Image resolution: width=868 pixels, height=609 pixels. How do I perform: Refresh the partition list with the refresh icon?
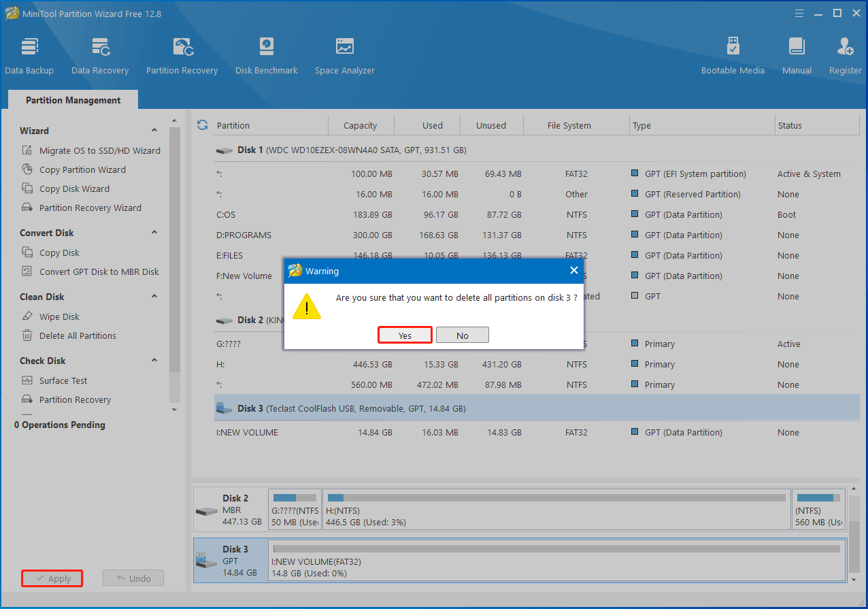click(x=202, y=125)
